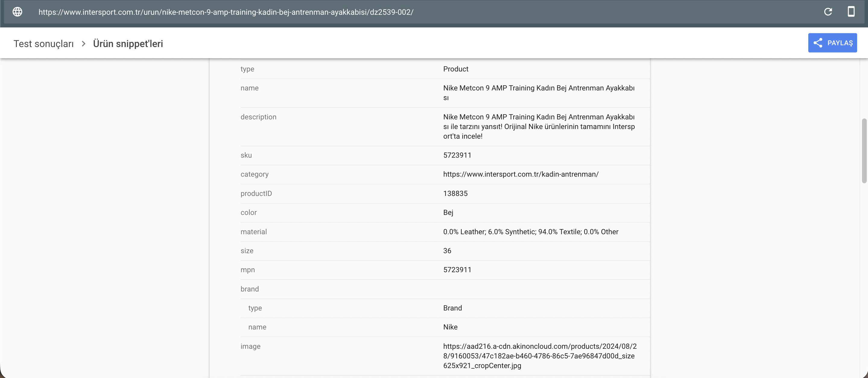
Task: Click the tested URL field
Action: click(226, 12)
